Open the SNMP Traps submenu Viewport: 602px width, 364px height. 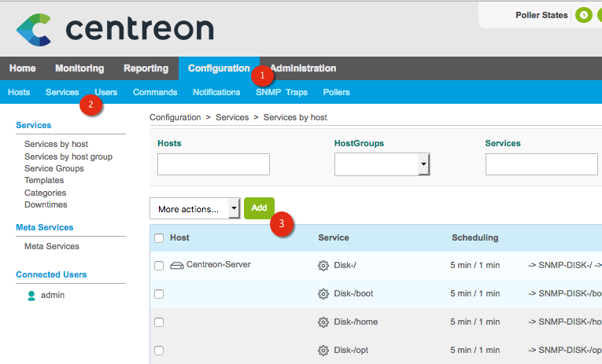tap(281, 92)
